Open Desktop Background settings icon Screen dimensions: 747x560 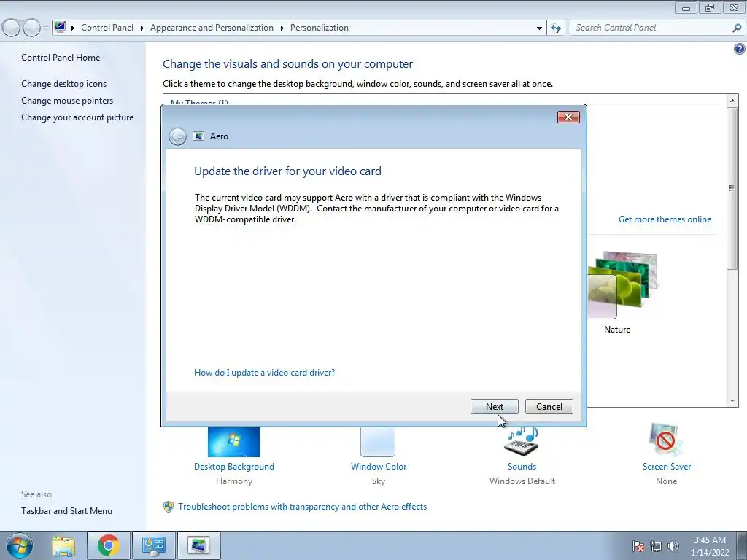(x=234, y=442)
